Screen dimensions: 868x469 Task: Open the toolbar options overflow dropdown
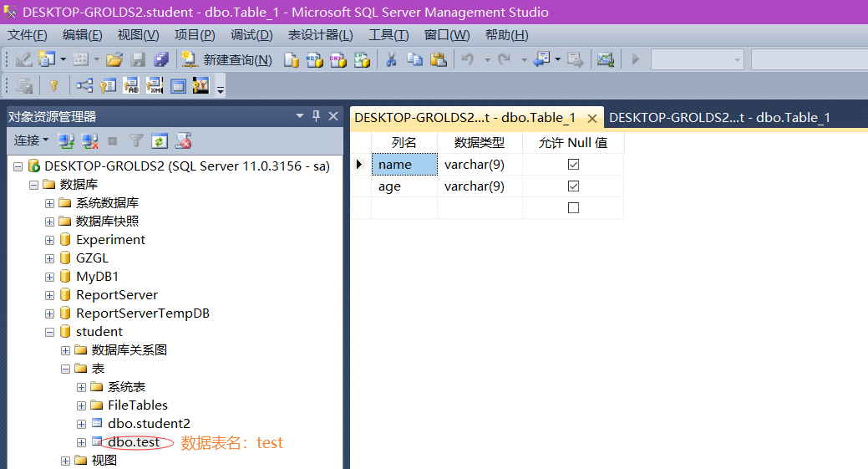click(x=221, y=89)
